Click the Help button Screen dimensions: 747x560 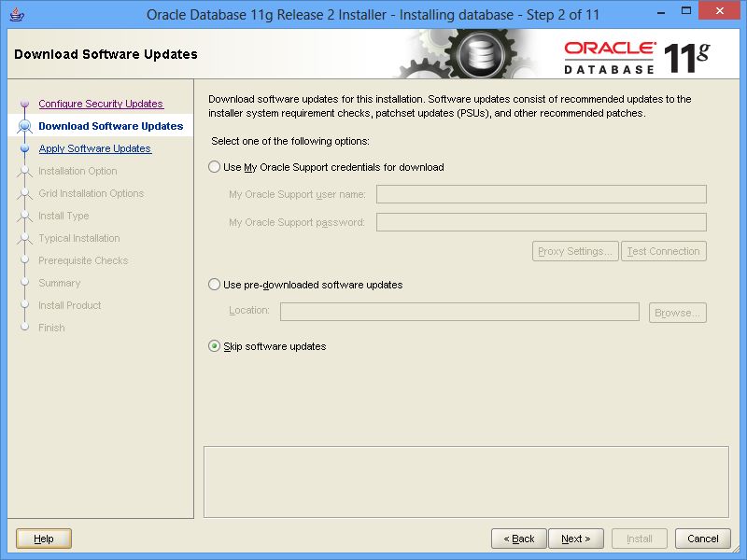pos(44,539)
